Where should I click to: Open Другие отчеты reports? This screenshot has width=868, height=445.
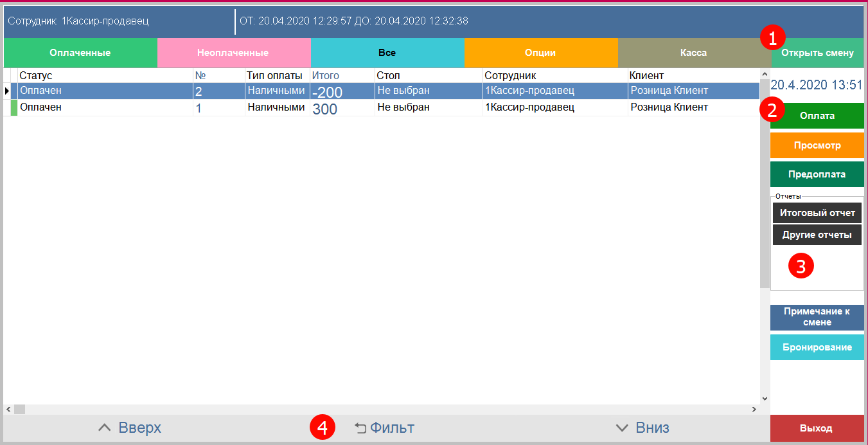tap(817, 235)
